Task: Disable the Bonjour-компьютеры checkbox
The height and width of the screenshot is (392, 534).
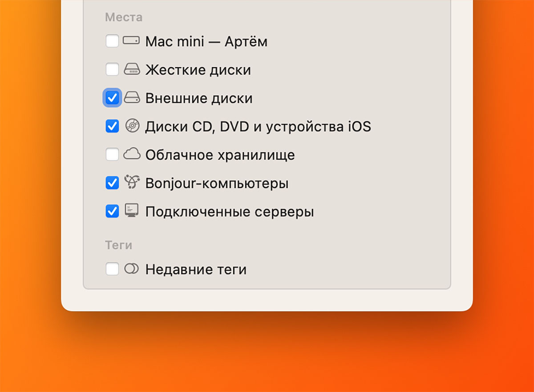Action: click(x=112, y=183)
